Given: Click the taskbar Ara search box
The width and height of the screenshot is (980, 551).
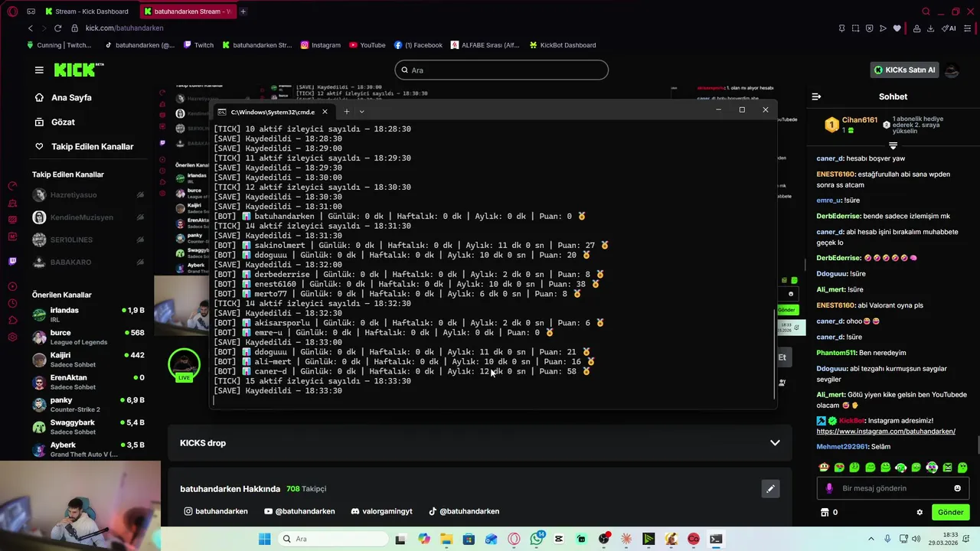Looking at the screenshot, I should pyautogui.click(x=332, y=539).
